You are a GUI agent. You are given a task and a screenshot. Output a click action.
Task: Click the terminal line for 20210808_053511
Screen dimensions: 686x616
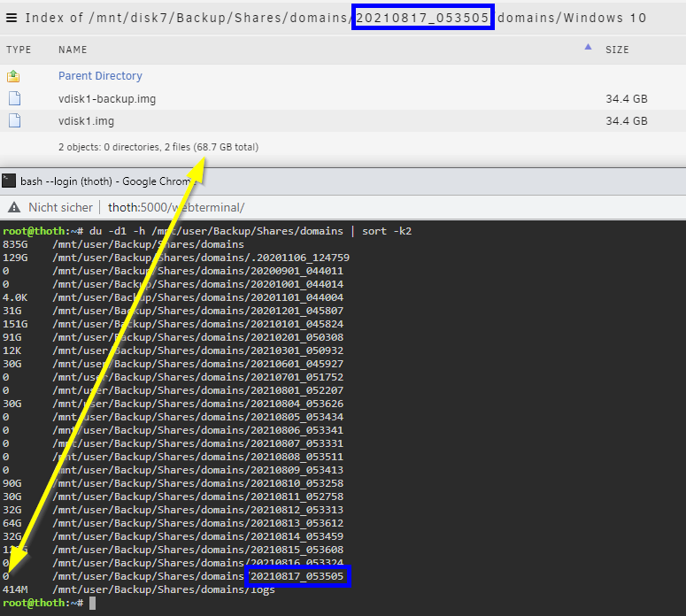pos(173,457)
